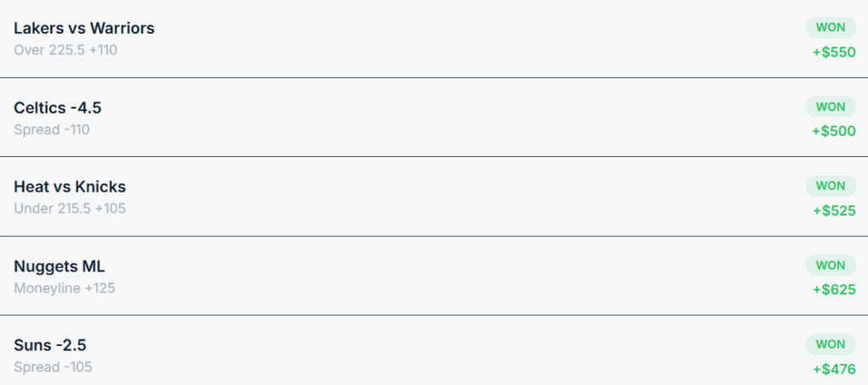Click the Over 225.5 +110 line
868x385 pixels.
[x=65, y=50]
